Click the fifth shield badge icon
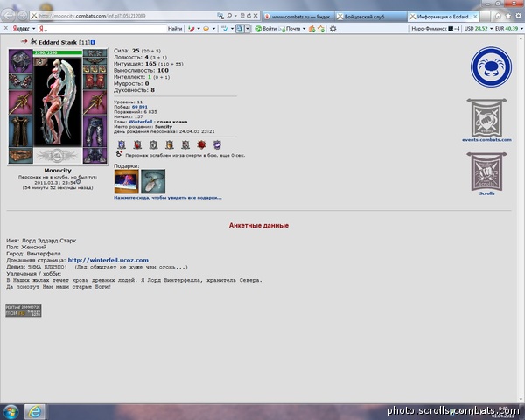Viewport: 525px width, 420px height. coord(185,144)
